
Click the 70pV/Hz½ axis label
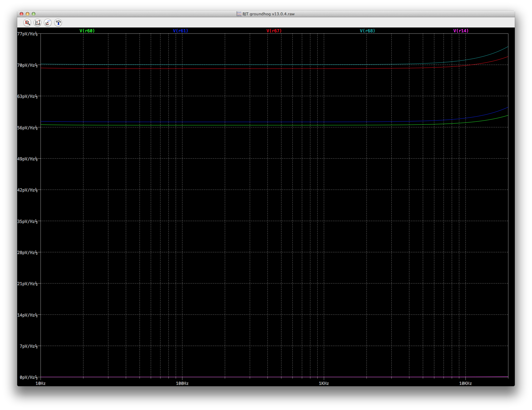click(28, 65)
